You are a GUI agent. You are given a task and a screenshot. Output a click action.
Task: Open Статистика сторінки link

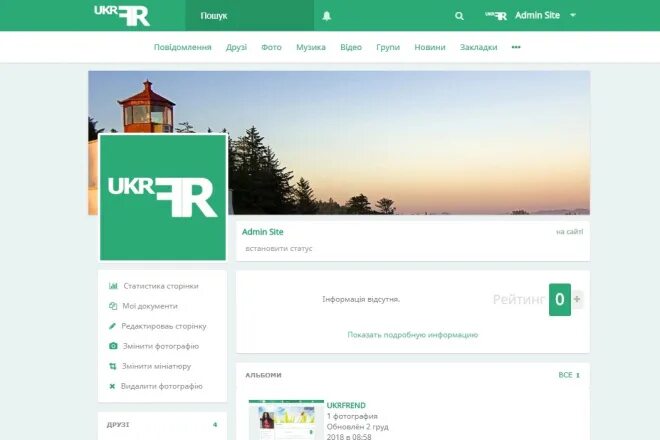pos(161,286)
